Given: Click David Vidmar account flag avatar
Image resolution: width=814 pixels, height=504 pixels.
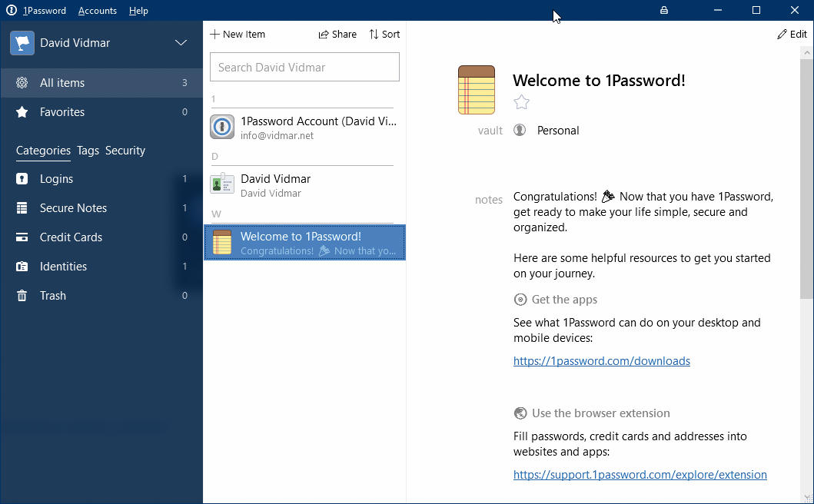Looking at the screenshot, I should pyautogui.click(x=22, y=42).
